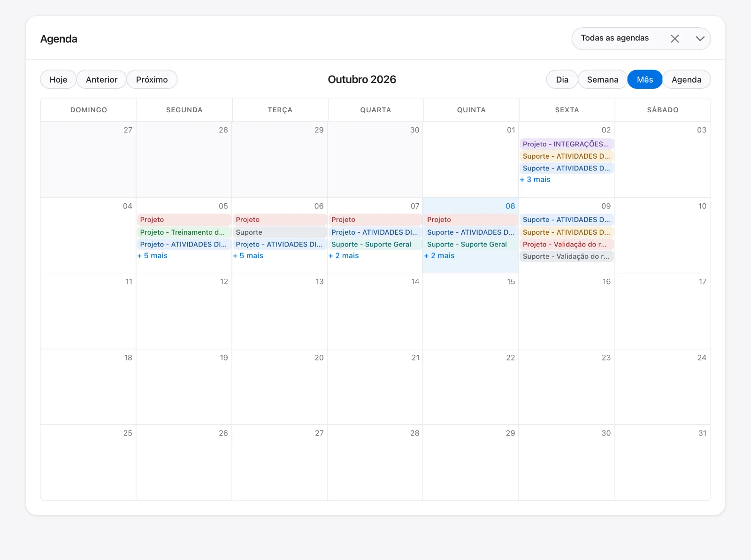The width and height of the screenshot is (751, 560).
Task: Open 'Suporte - Suporte Geral' event on day 07
Action: [375, 245]
